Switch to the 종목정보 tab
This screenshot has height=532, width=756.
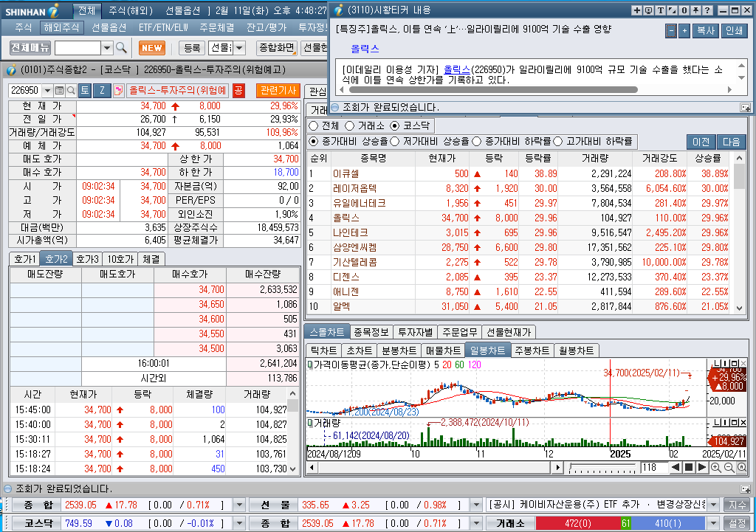tap(371, 332)
